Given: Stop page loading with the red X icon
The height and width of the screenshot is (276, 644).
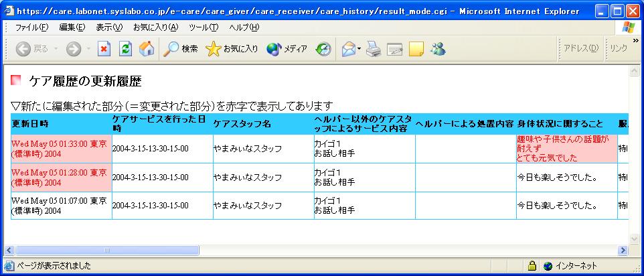Looking at the screenshot, I should tap(104, 49).
